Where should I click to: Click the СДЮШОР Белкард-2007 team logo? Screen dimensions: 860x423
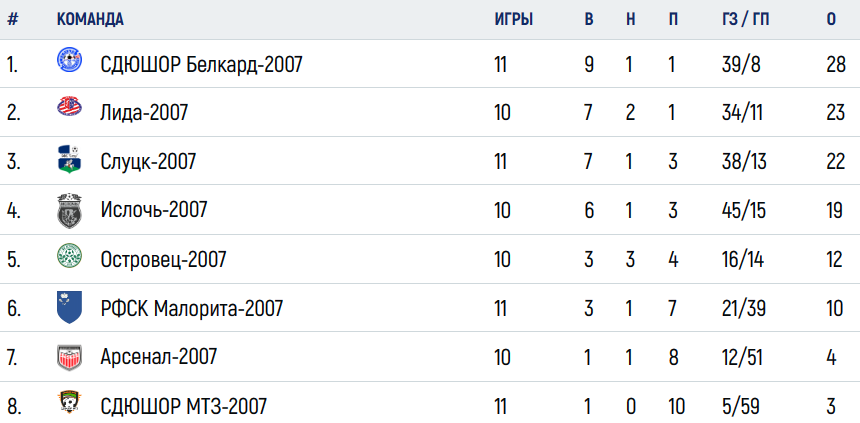(x=70, y=60)
